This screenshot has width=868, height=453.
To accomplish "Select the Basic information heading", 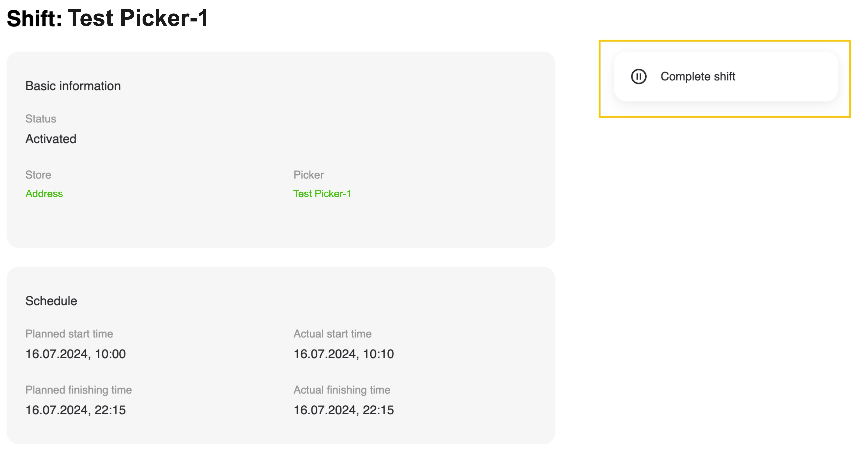I will tap(73, 86).
